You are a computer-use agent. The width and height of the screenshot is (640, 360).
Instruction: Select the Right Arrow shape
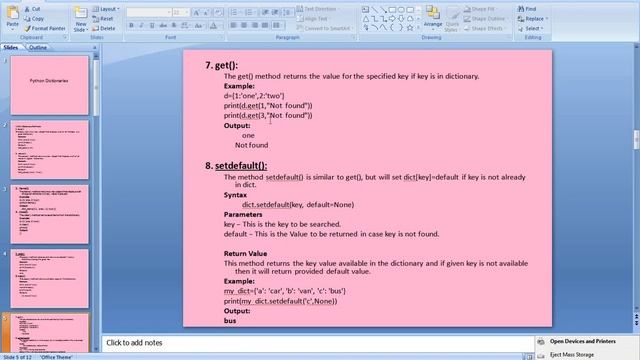click(x=392, y=19)
